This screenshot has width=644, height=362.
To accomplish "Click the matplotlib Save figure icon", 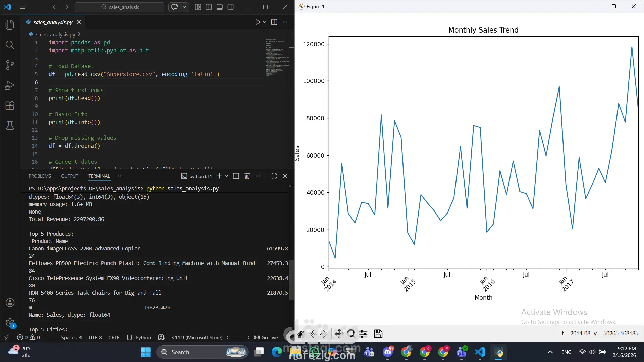I will coord(378,334).
